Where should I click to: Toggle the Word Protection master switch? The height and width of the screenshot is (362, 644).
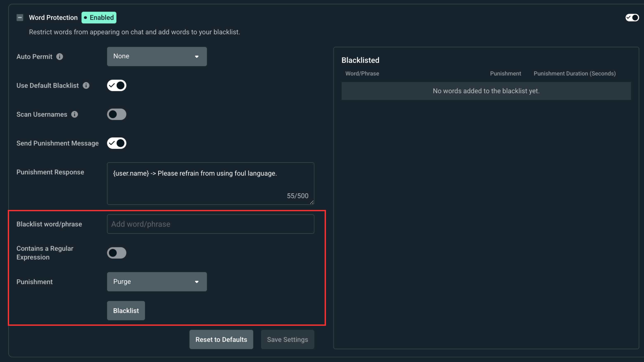pos(632,18)
